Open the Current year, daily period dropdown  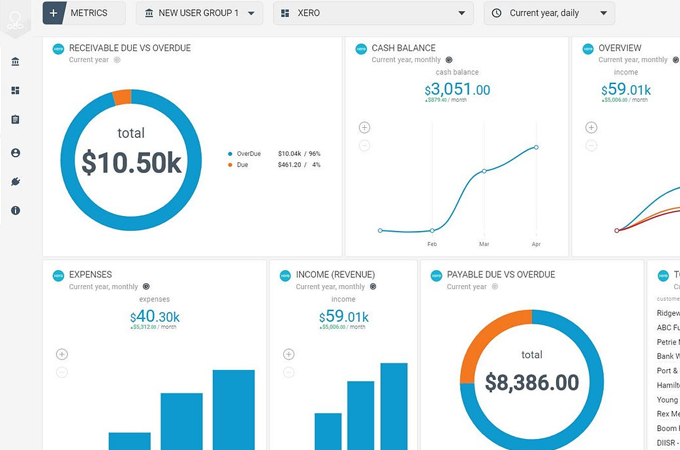(549, 14)
